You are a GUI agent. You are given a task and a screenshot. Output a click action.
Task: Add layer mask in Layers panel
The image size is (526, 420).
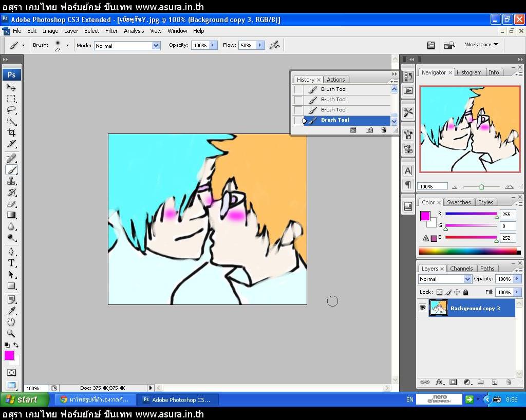point(453,382)
